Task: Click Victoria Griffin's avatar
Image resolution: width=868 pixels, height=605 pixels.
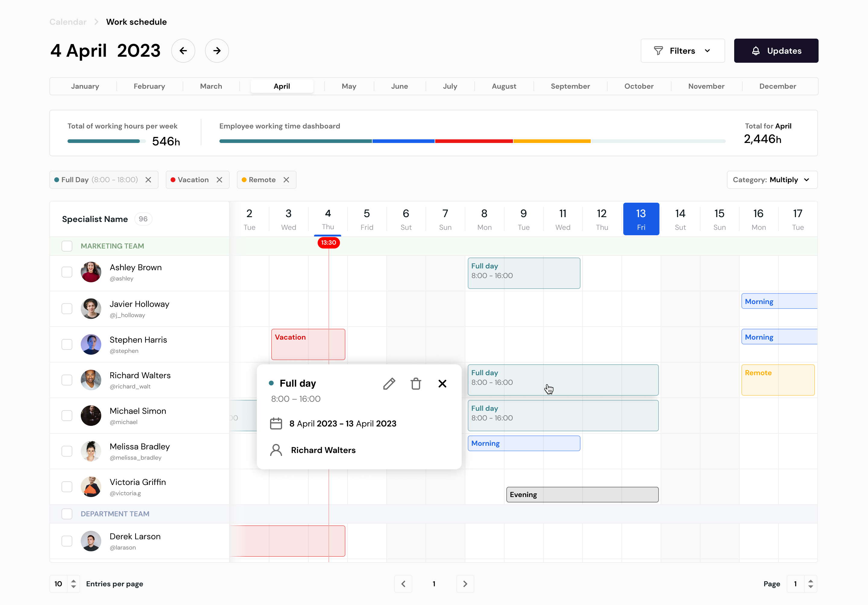Action: click(91, 486)
